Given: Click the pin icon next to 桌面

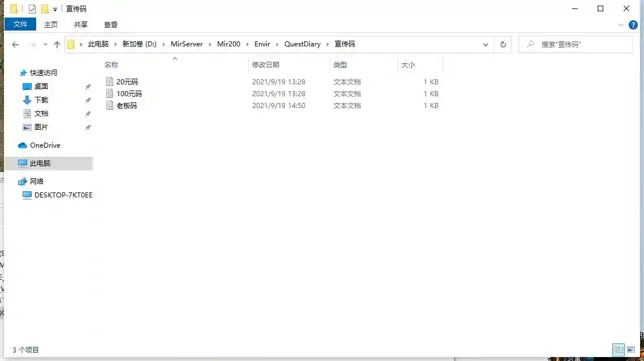Looking at the screenshot, I should pos(88,87).
